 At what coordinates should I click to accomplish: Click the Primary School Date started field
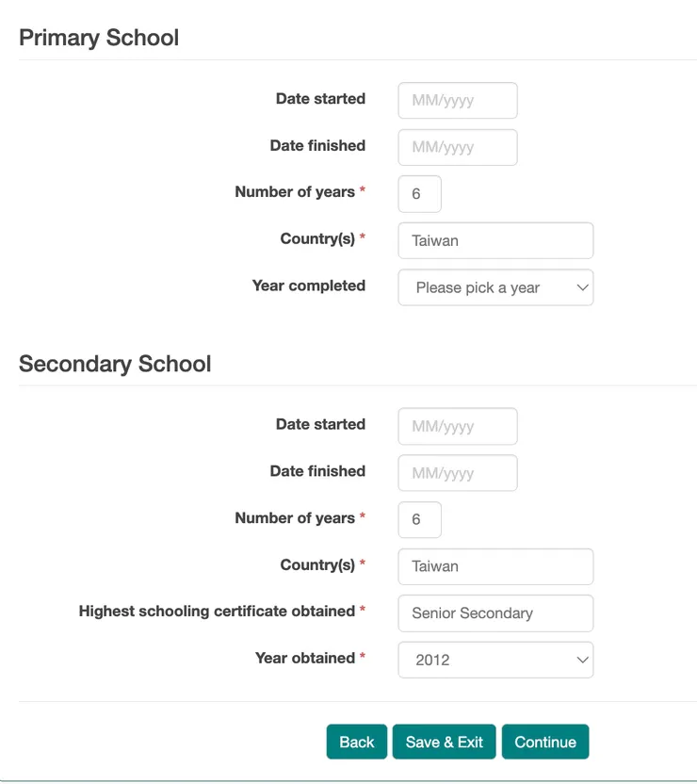[458, 101]
